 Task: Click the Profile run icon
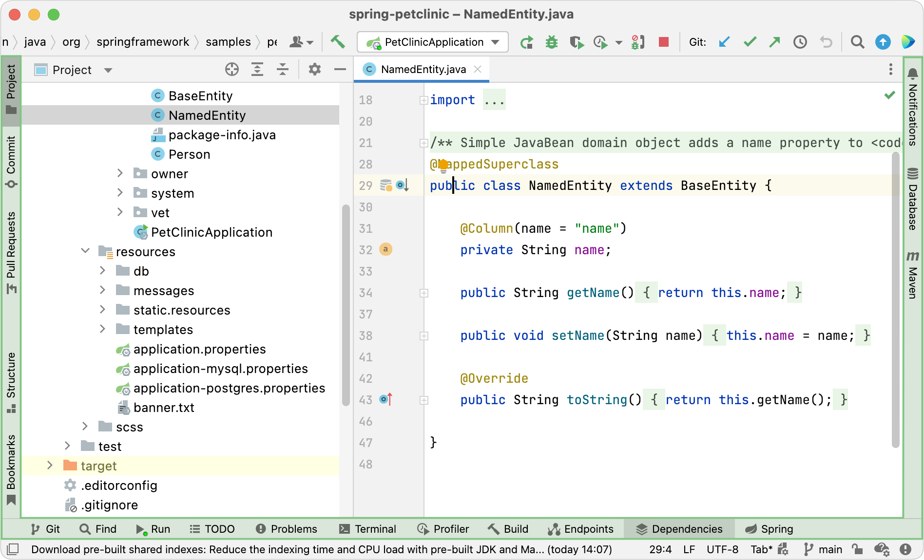click(x=601, y=42)
